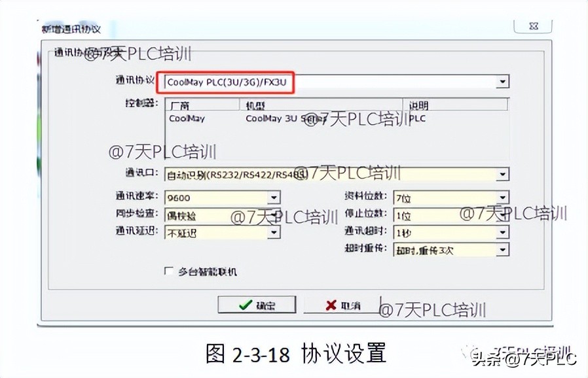The height and width of the screenshot is (378, 588).
Task: Click the 通讯口 dropdown arrow icon
Action: [x=503, y=173]
